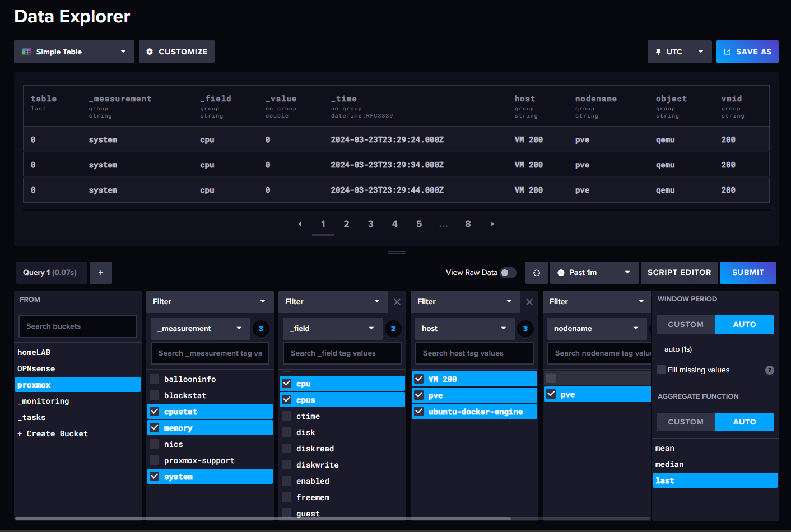791x532 pixels.
Task: Uncheck the memory measurement
Action: tap(155, 428)
